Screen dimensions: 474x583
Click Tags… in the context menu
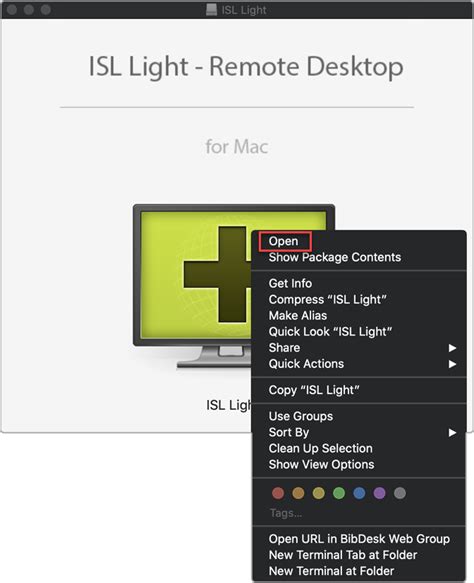pos(286,513)
